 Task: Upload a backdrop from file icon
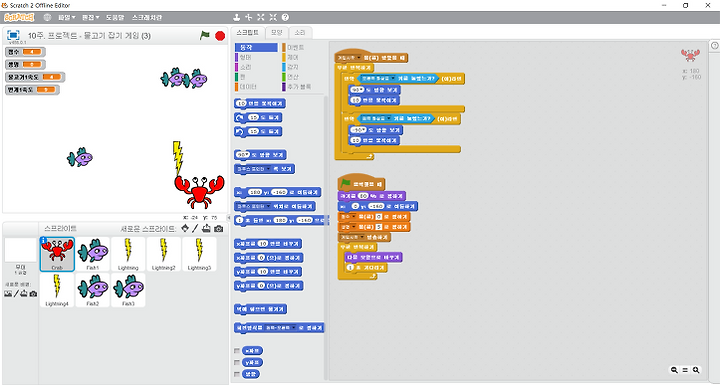(x=23, y=294)
